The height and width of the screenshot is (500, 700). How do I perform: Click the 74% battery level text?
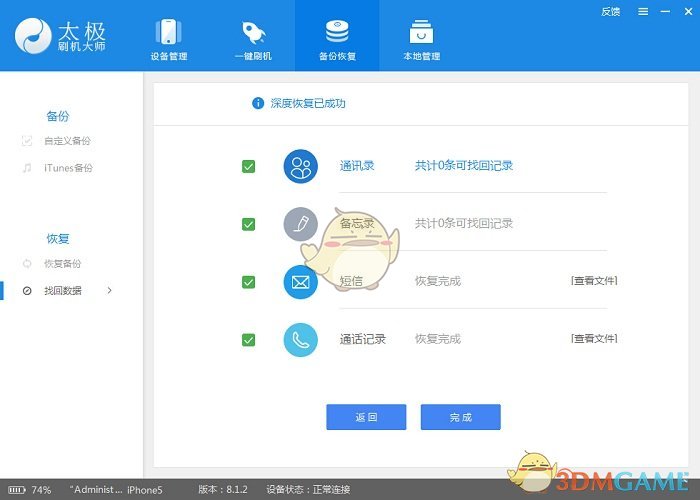pos(41,490)
